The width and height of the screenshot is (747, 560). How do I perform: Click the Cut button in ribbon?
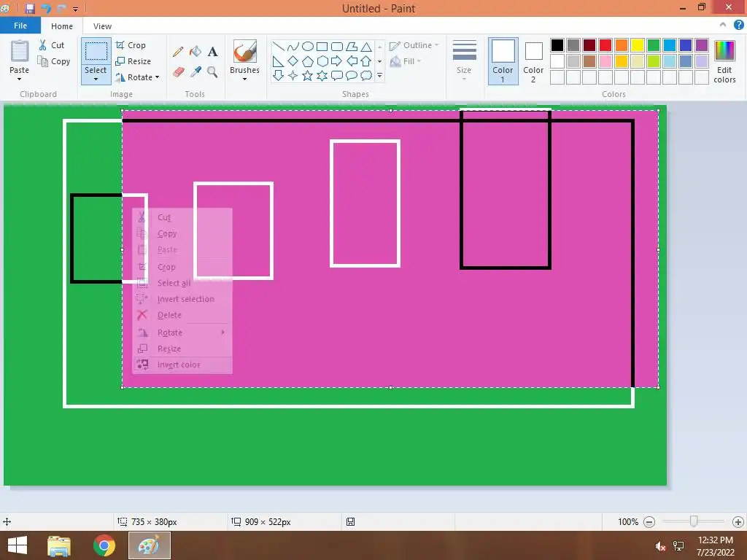pos(52,45)
